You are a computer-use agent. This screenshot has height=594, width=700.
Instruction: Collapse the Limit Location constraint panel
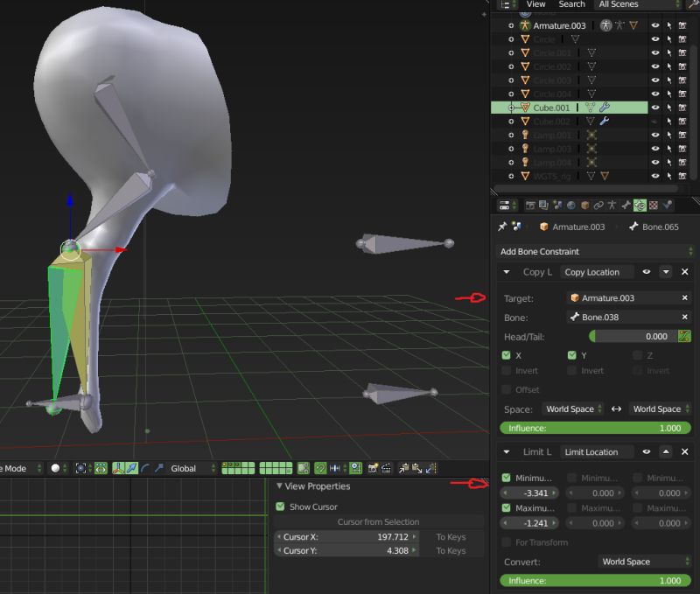(x=507, y=451)
